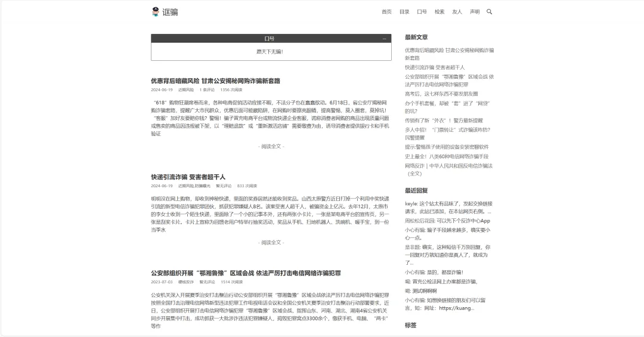Open article 优惠背后暗藏风险 title in main list
The height and width of the screenshot is (337, 644).
(x=215, y=81)
